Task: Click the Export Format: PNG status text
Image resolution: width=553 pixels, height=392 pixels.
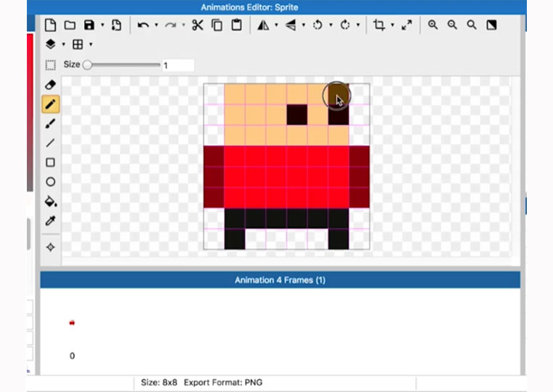Action: point(223,383)
